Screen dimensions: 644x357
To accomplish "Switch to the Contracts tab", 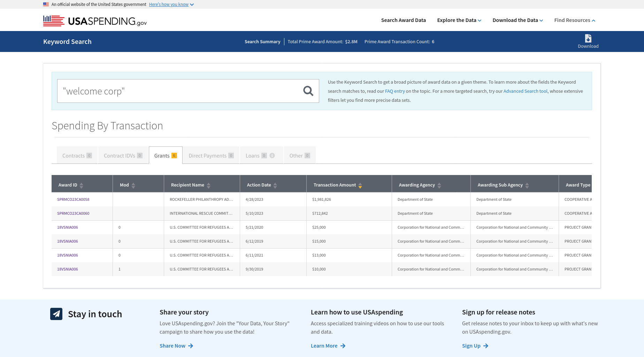I will coord(77,155).
